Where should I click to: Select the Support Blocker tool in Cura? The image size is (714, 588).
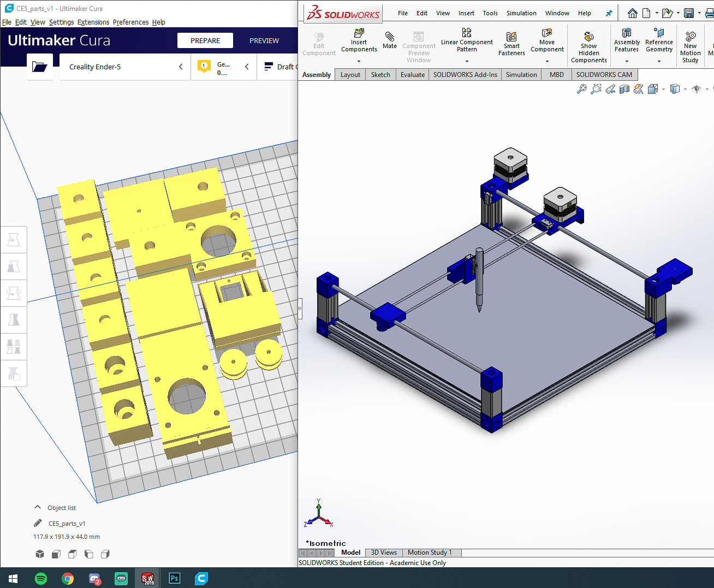[x=14, y=373]
